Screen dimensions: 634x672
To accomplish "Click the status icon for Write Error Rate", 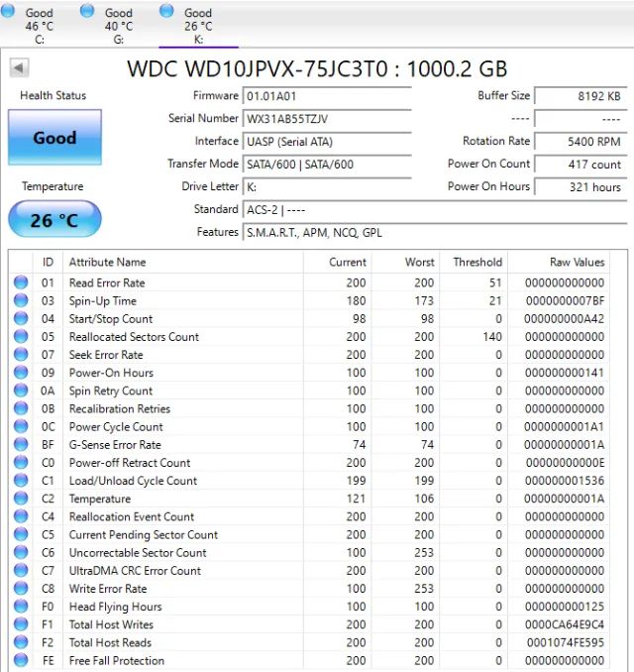I will pyautogui.click(x=21, y=589).
